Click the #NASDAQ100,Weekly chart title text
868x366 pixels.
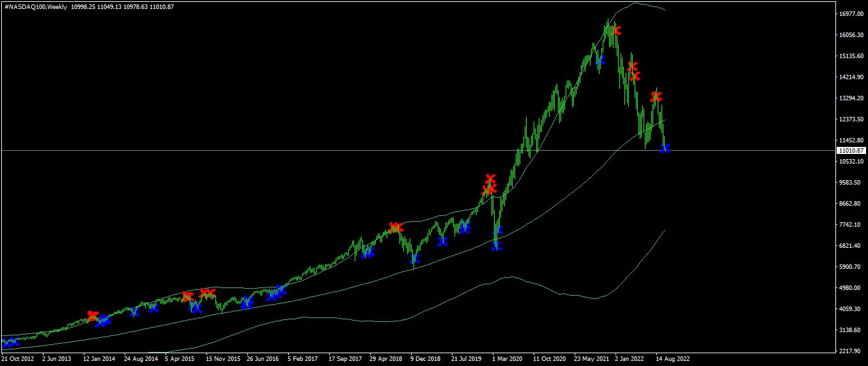(x=35, y=6)
